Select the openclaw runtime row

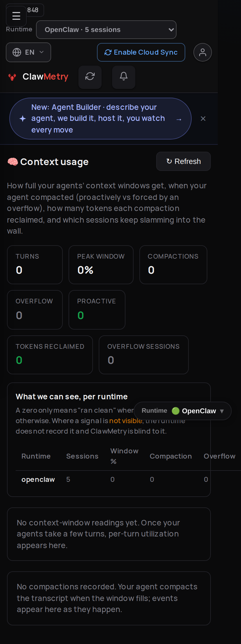pos(128,480)
